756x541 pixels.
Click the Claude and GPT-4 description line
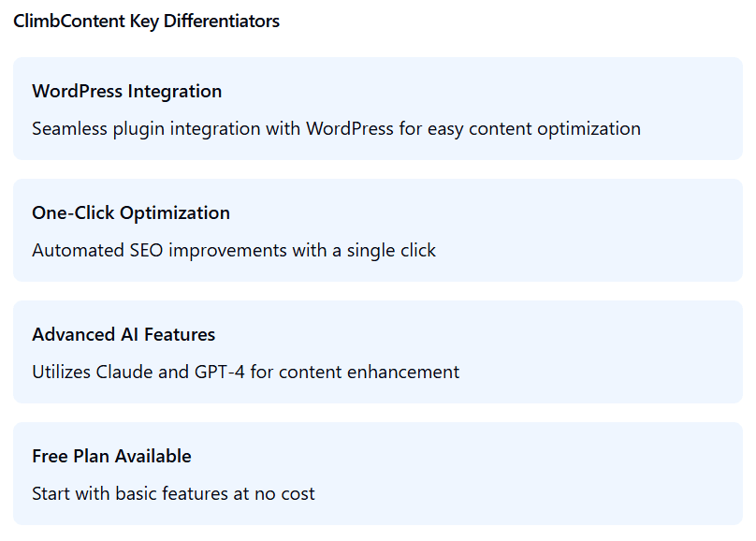click(x=245, y=373)
